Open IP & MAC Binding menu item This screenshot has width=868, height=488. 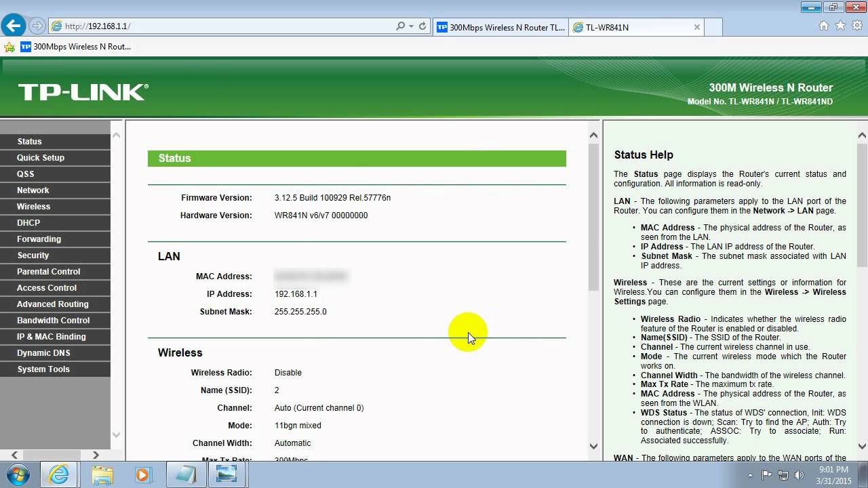55,336
